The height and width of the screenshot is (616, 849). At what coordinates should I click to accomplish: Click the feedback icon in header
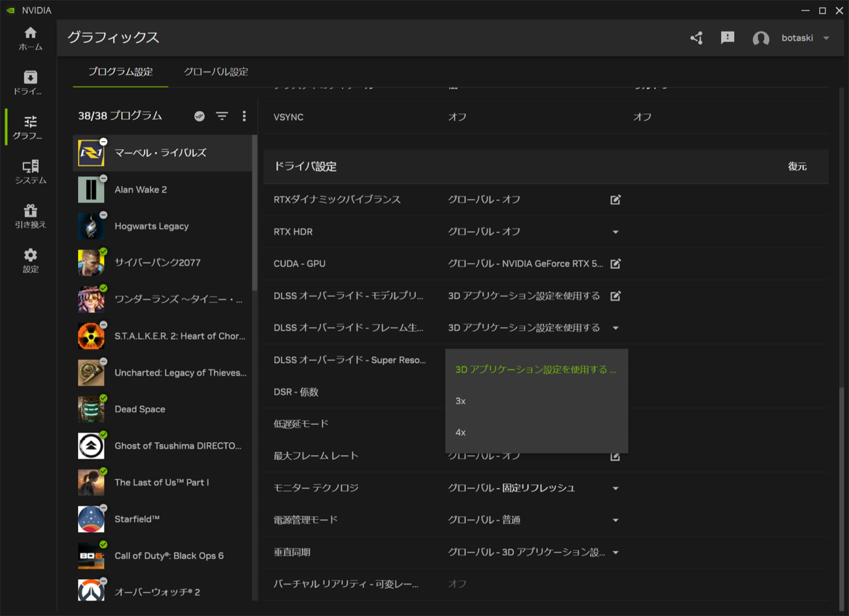[x=727, y=38]
